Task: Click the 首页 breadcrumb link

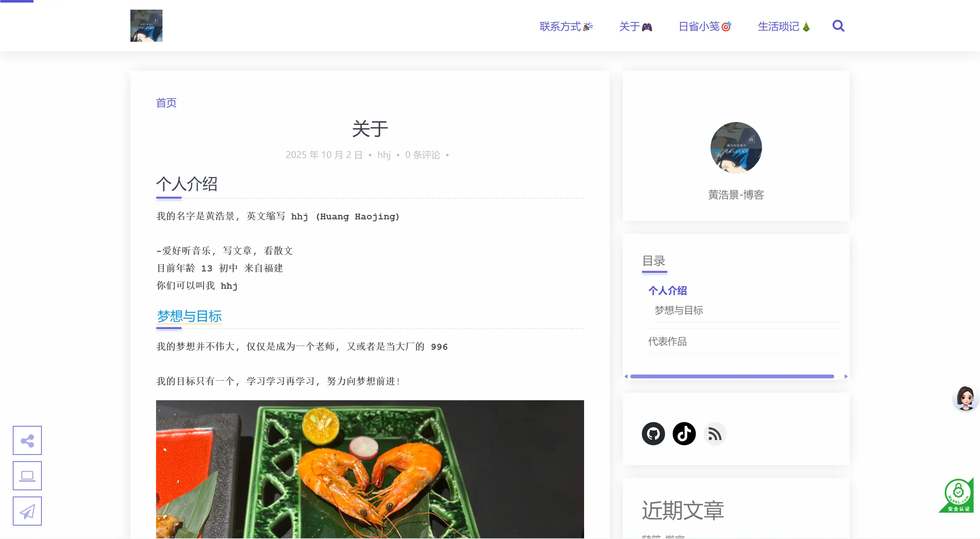Action: [166, 103]
